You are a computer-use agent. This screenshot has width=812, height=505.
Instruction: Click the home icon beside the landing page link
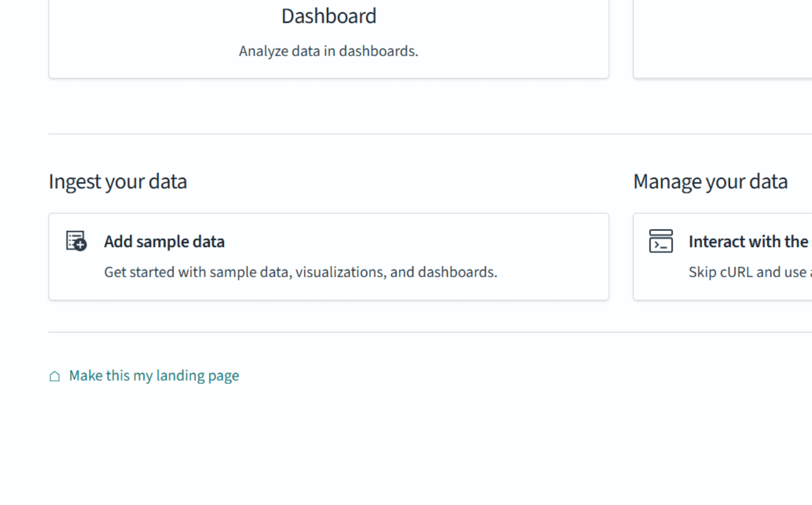pos(54,376)
